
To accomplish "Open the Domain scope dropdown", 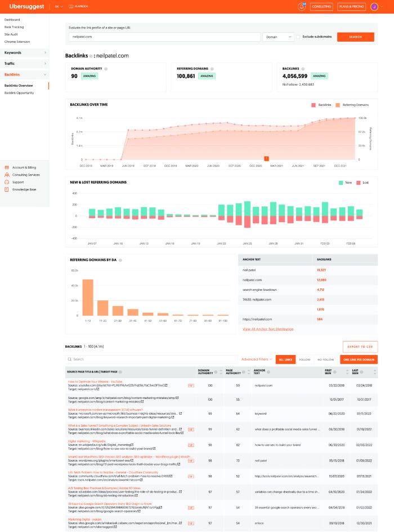I will 278,37.
